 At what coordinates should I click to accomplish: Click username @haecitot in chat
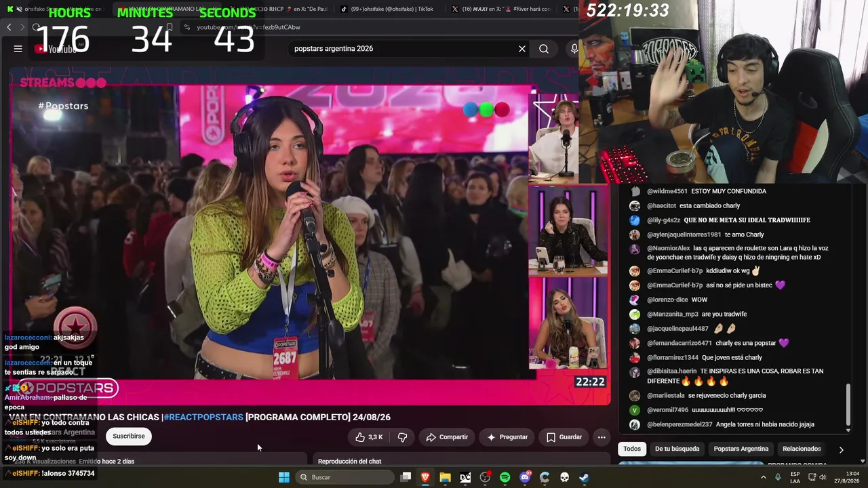tap(661, 206)
